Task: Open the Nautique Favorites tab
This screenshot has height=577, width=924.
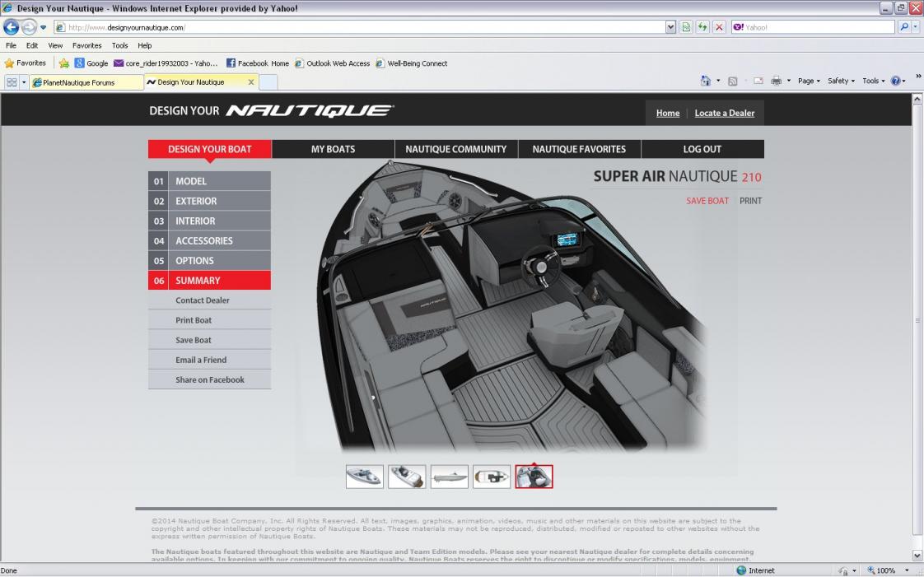Action: pos(579,149)
